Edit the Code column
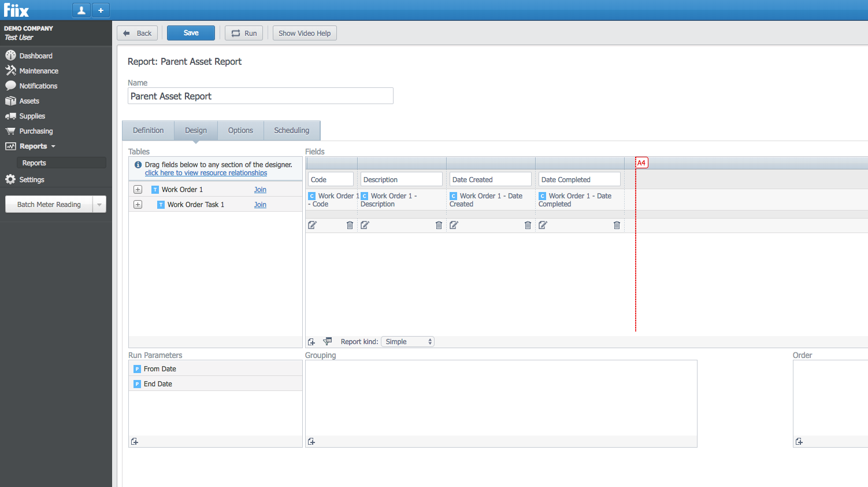 [312, 225]
